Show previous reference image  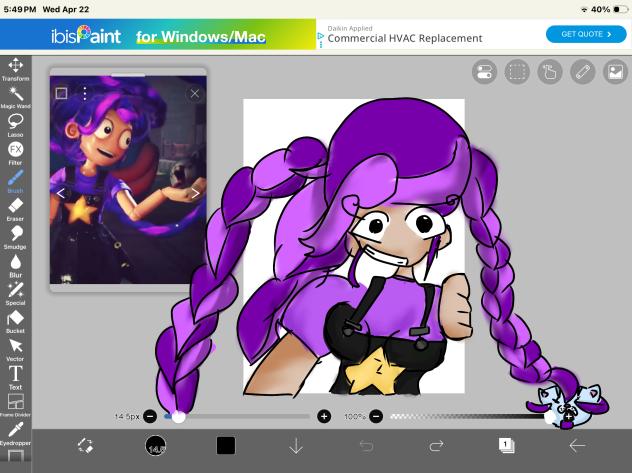click(60, 193)
